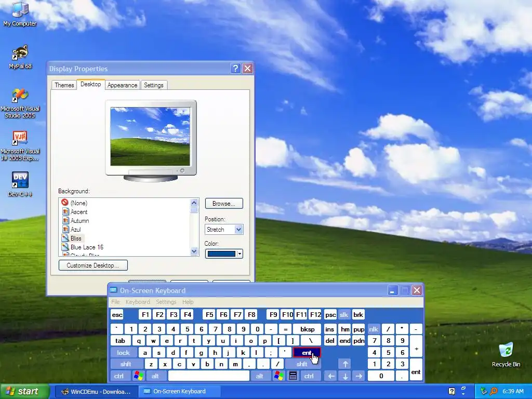Image resolution: width=532 pixels, height=399 pixels.
Task: Open the On-Screen Keyboard Help menu
Action: (x=188, y=302)
